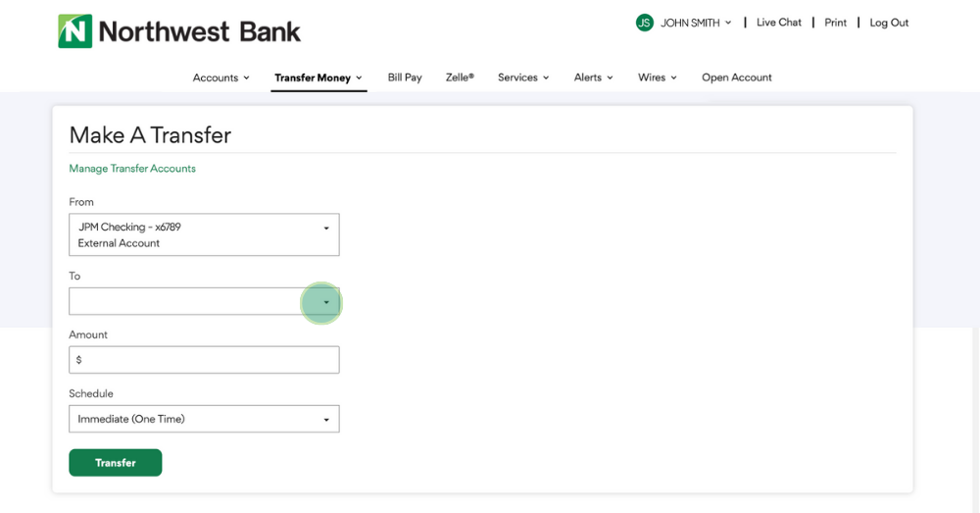Click Manage Transfer Accounts link

tap(132, 169)
